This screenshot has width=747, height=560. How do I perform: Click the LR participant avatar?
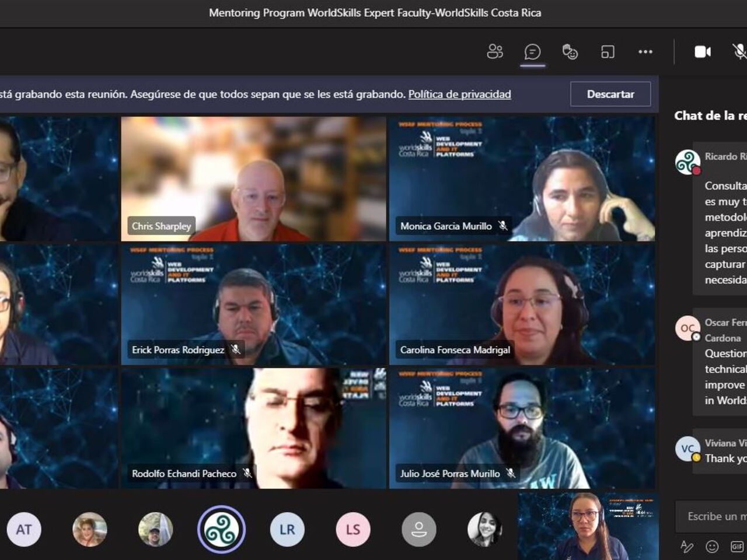point(287,530)
